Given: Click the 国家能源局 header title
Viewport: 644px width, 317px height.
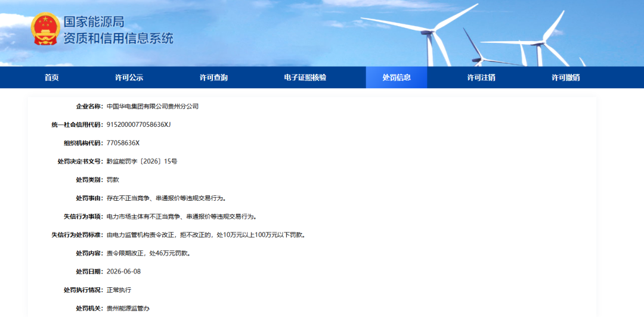Looking at the screenshot, I should pos(94,22).
